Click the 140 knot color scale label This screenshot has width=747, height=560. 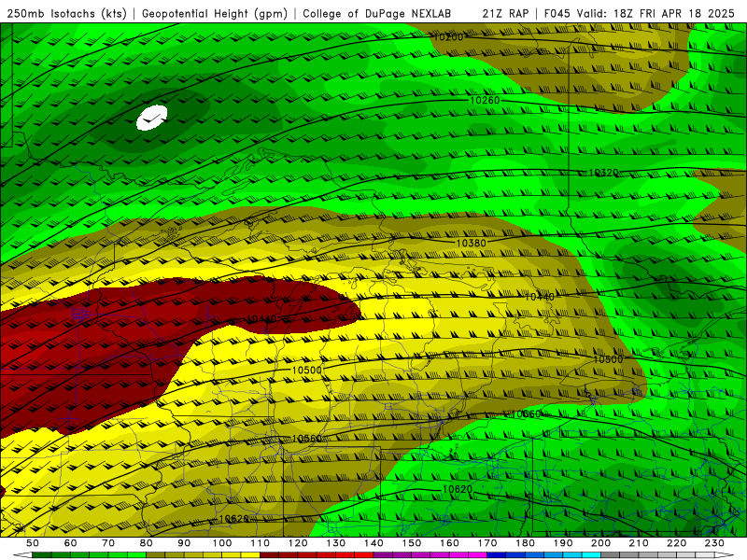click(373, 543)
